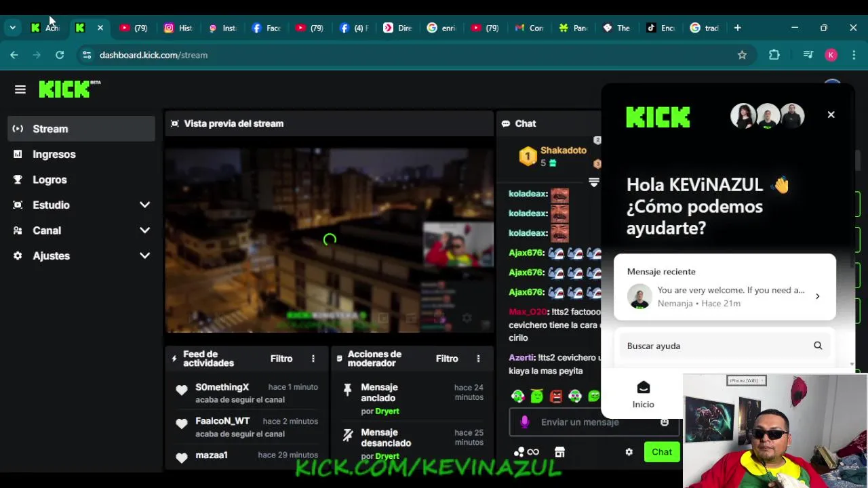Screen dimensions: 868x488
Task: Reload the page with browser refresh button
Action: coord(60,55)
